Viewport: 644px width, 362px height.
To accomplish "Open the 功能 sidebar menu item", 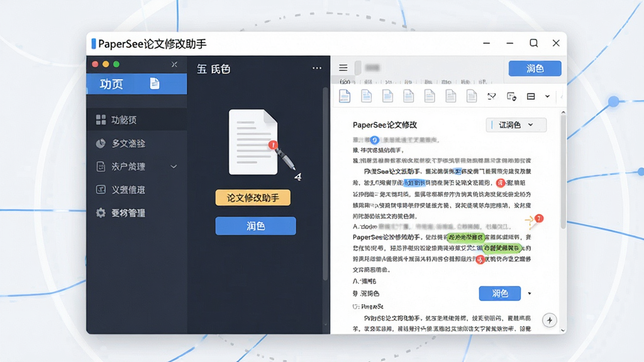I will 136,119.
